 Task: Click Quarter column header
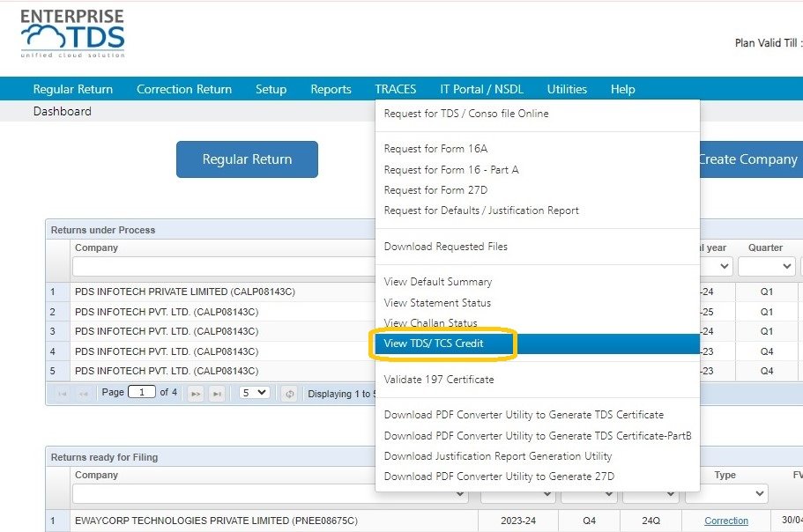(765, 248)
